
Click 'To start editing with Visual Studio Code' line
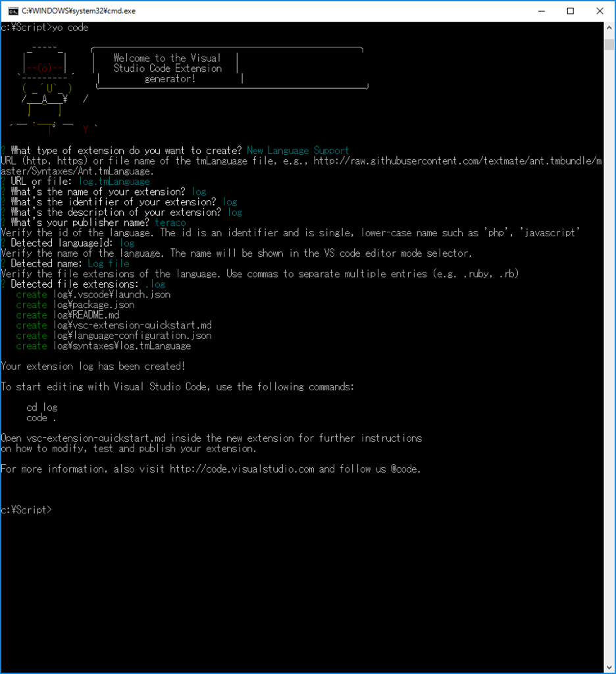click(x=178, y=387)
